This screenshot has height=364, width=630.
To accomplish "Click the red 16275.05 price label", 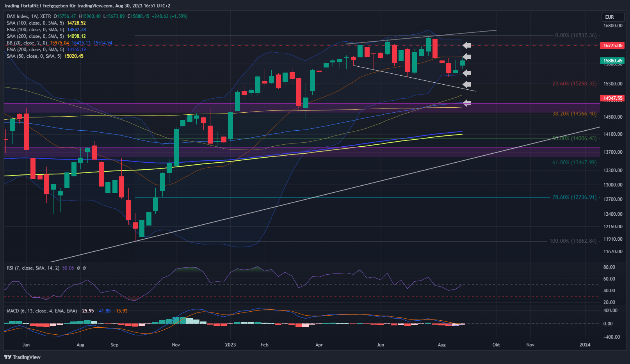I will (612, 46).
